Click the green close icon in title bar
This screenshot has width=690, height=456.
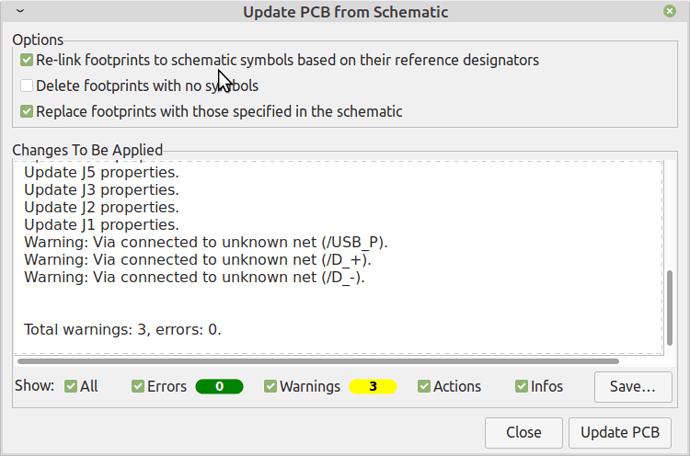click(669, 11)
